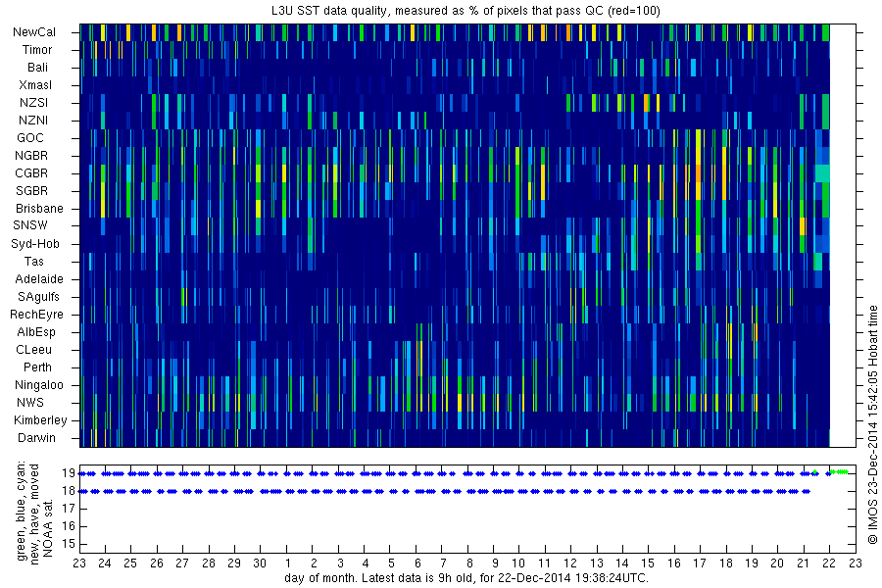The width and height of the screenshot is (882, 588).
Task: Select the XmasI region label
Action: (x=35, y=85)
